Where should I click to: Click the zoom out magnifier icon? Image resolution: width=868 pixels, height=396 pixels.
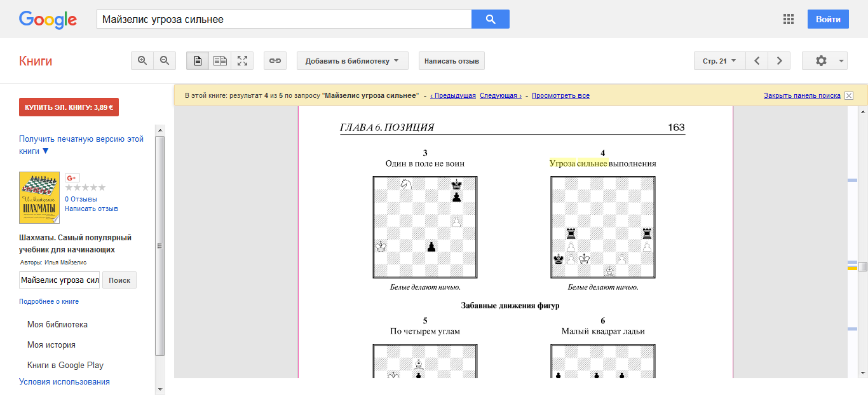(165, 61)
